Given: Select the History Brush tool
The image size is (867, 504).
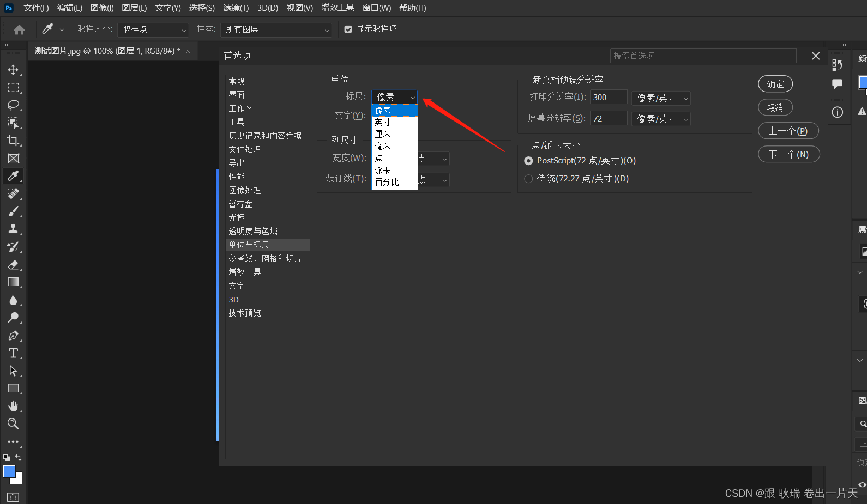Looking at the screenshot, I should pos(13,247).
